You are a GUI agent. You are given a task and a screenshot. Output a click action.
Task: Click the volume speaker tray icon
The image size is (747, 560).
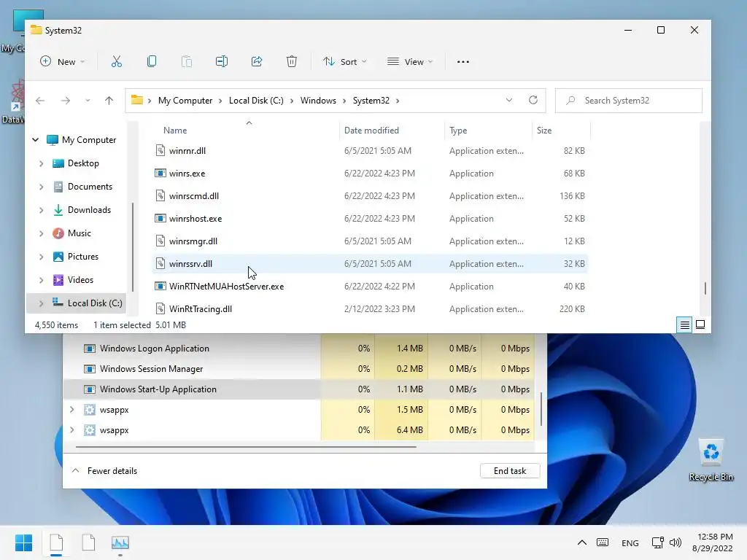tap(675, 542)
